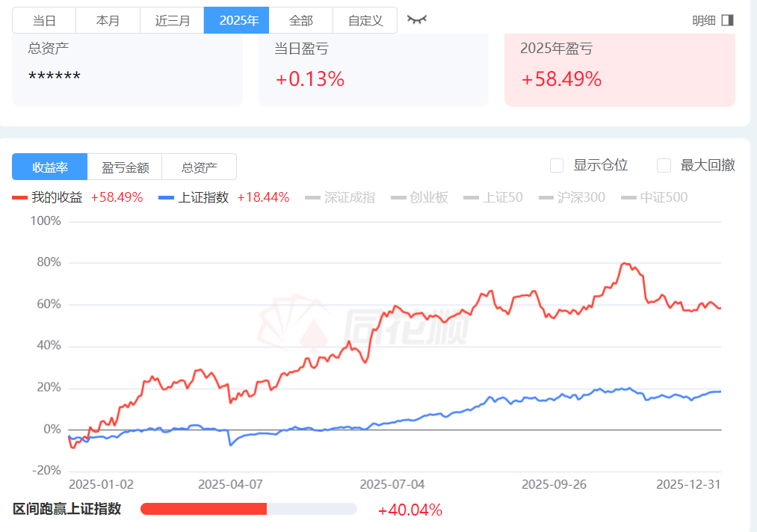Viewport: 757px width, 532px height.
Task: Toggle the red 我的收益 legend marker
Action: tap(19, 197)
